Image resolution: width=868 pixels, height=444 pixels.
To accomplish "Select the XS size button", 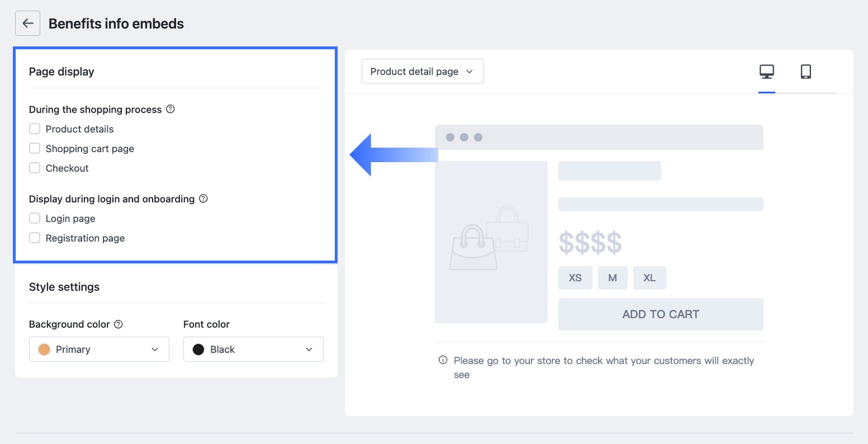I will tap(575, 278).
